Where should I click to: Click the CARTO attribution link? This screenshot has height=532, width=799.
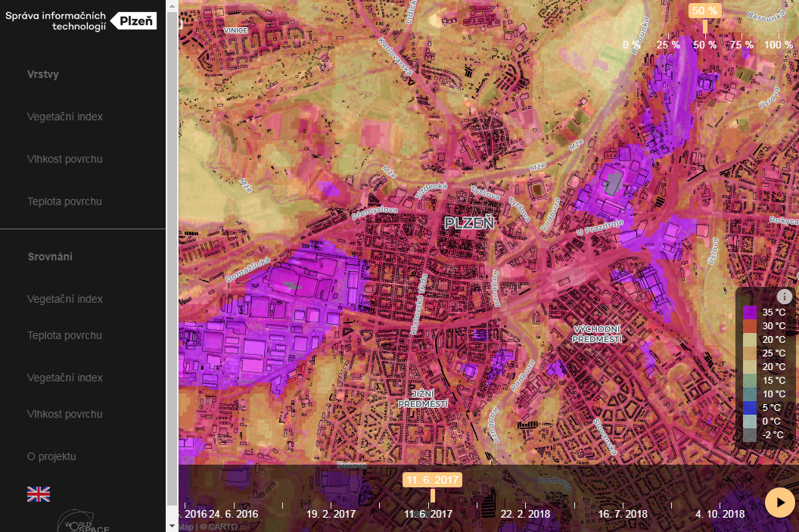click(223, 527)
